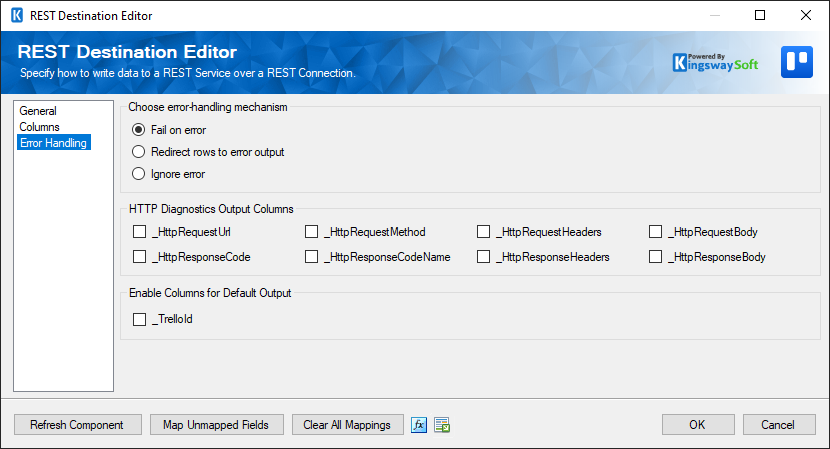Close the REST Destination Editor window
Image resolution: width=830 pixels, height=449 pixels.
click(x=806, y=15)
